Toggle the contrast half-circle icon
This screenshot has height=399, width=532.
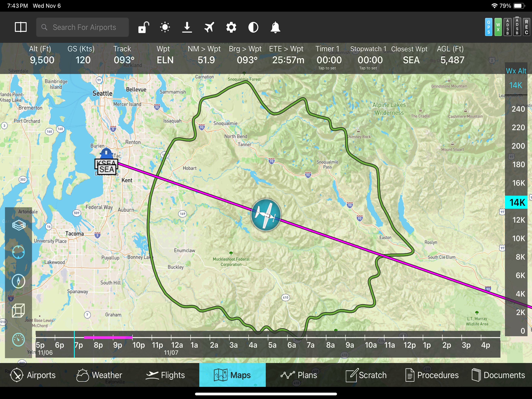coord(253,27)
